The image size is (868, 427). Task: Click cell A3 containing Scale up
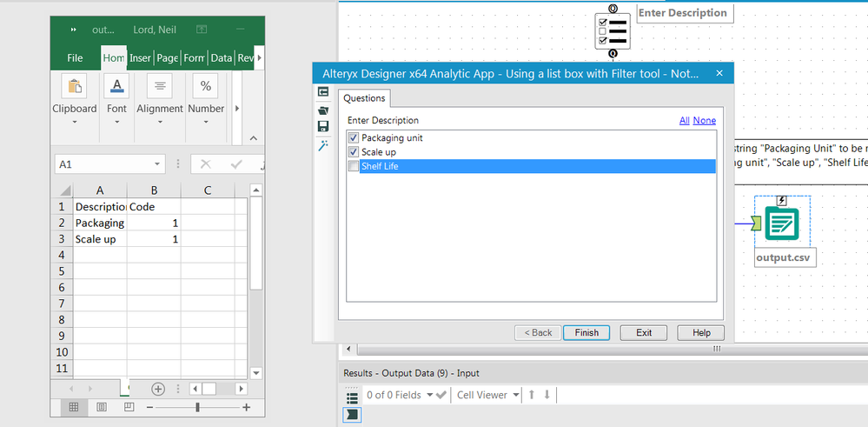pyautogui.click(x=100, y=239)
